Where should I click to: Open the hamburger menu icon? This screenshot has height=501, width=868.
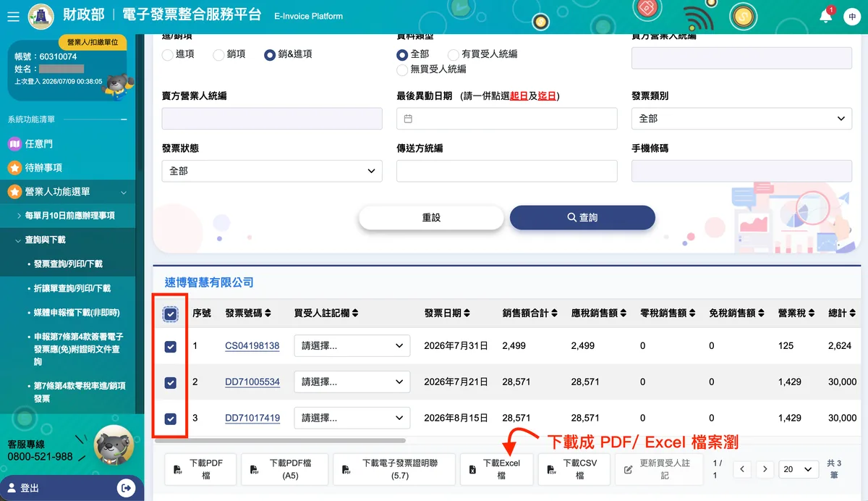13,16
